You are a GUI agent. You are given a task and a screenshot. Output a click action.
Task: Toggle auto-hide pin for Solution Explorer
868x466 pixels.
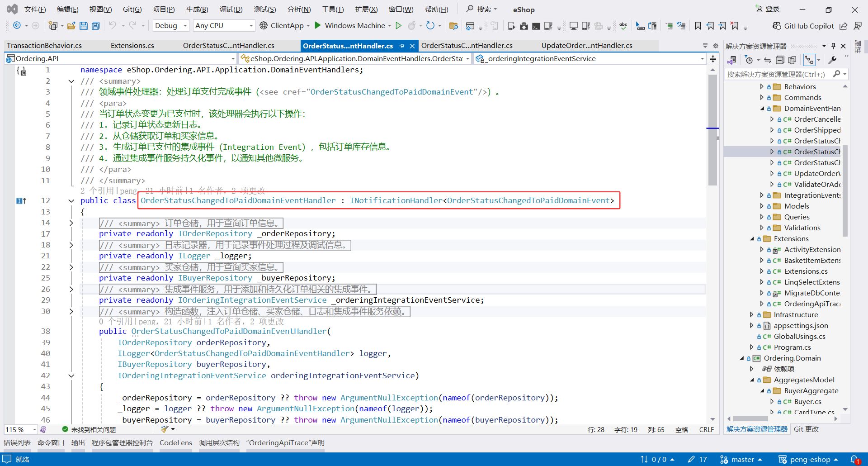tap(833, 46)
